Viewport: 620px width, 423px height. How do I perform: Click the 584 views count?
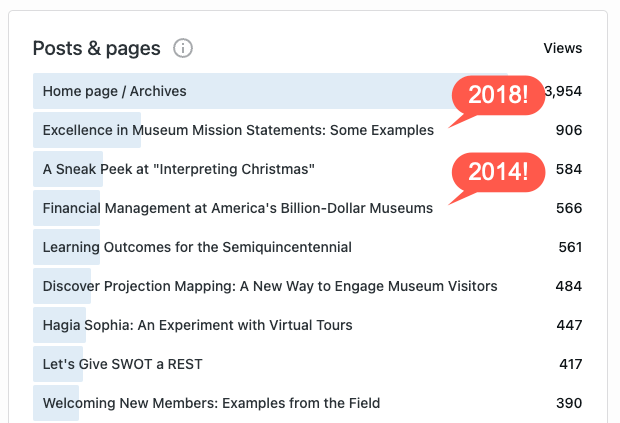(x=569, y=169)
